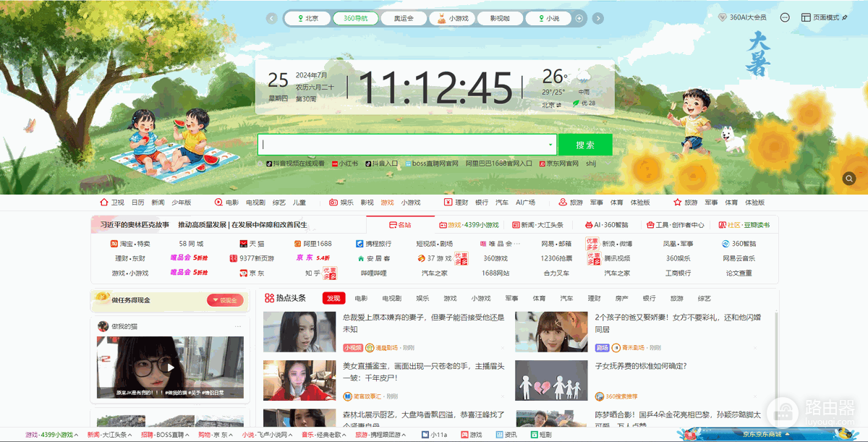Image resolution: width=868 pixels, height=442 pixels.
Task: Click the 淘宝 orange icon
Action: click(x=114, y=244)
